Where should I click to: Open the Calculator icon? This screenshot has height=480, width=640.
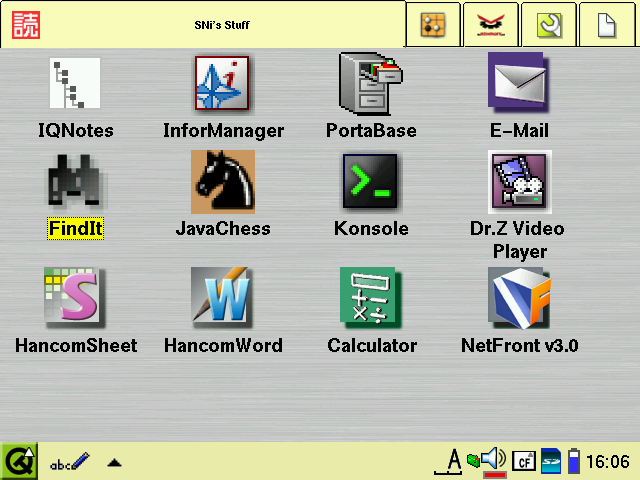click(x=371, y=298)
